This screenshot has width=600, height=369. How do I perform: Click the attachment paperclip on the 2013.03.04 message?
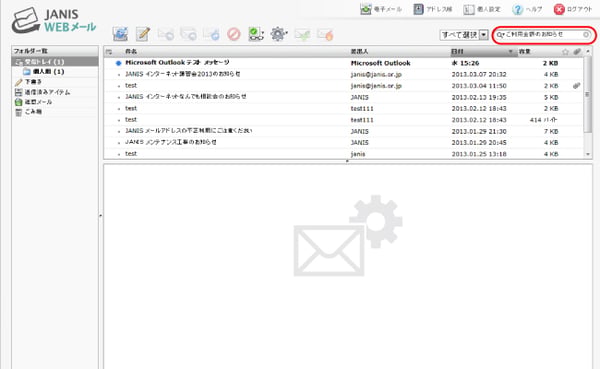576,86
